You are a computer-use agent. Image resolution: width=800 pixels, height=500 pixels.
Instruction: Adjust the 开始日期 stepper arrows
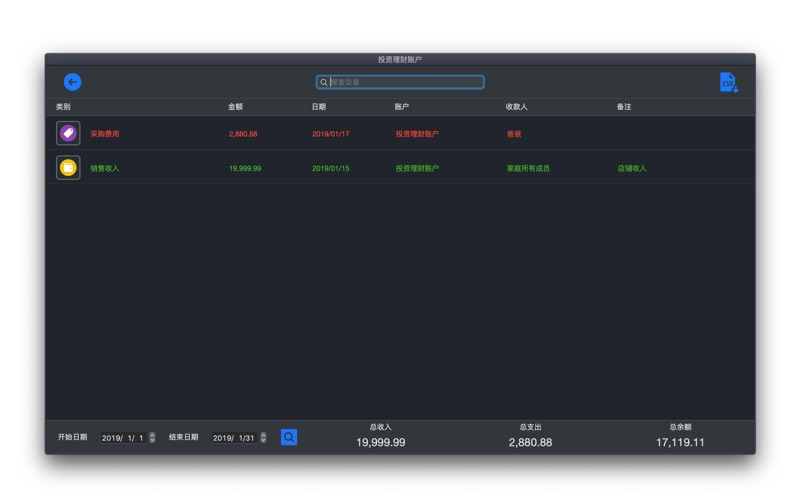(152, 437)
